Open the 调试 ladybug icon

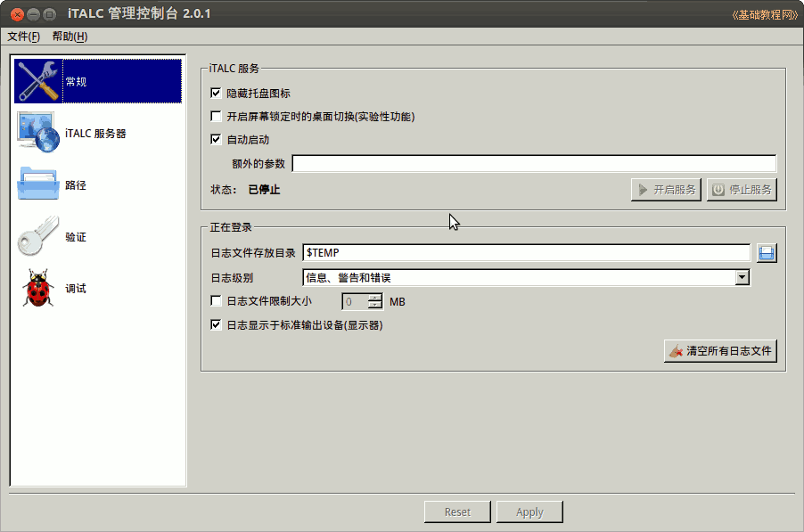coord(38,288)
